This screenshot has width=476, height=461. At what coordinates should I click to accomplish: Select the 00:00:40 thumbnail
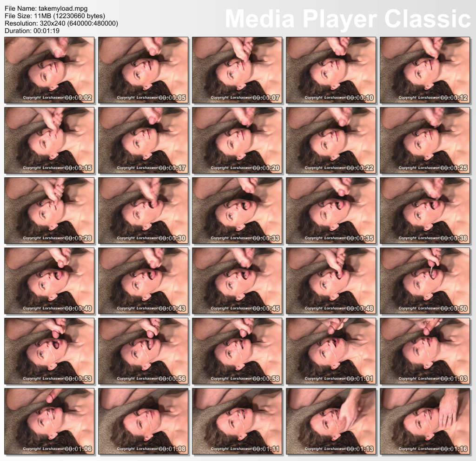pyautogui.click(x=49, y=281)
